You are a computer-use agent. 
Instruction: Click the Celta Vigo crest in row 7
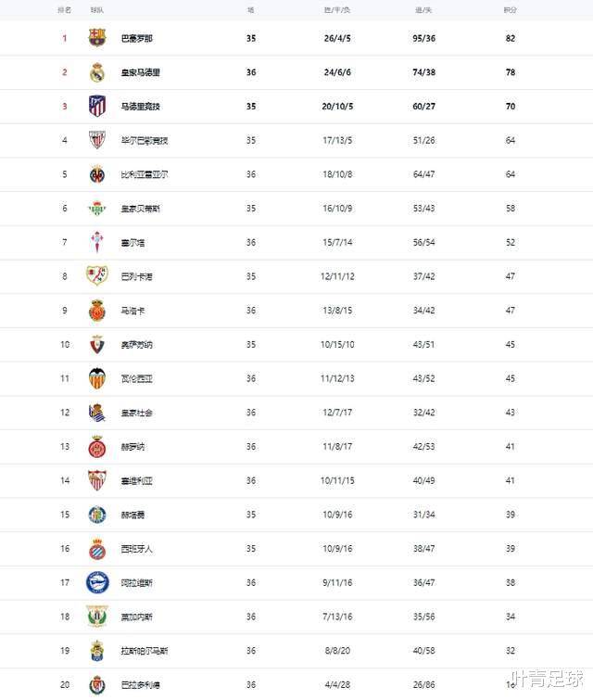(x=97, y=242)
